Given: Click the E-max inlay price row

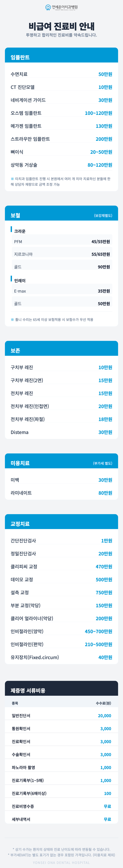Looking at the screenshot, I should click(x=61, y=291).
